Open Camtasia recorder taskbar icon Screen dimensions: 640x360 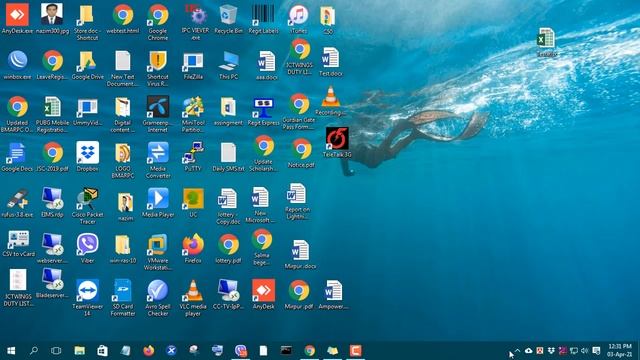point(356,351)
